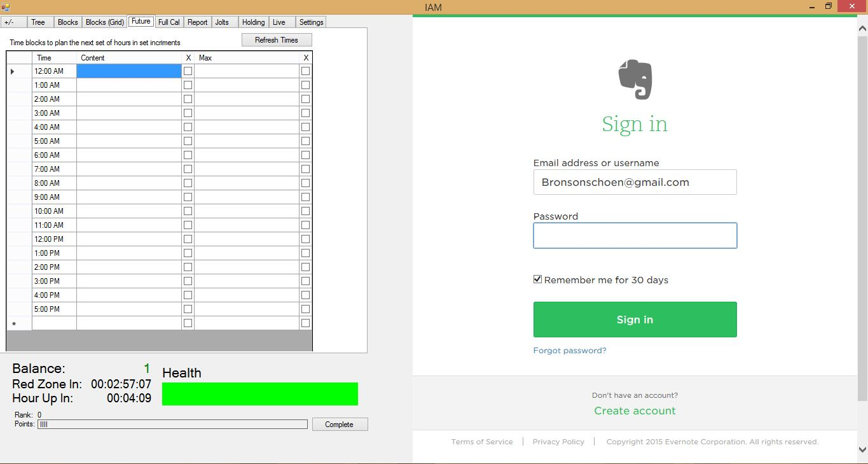Open the Settings tab

(312, 22)
